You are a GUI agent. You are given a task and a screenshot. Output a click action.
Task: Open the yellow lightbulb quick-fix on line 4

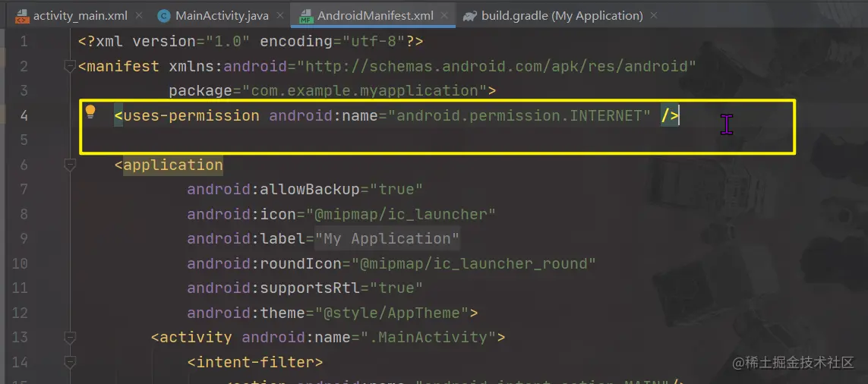click(90, 113)
